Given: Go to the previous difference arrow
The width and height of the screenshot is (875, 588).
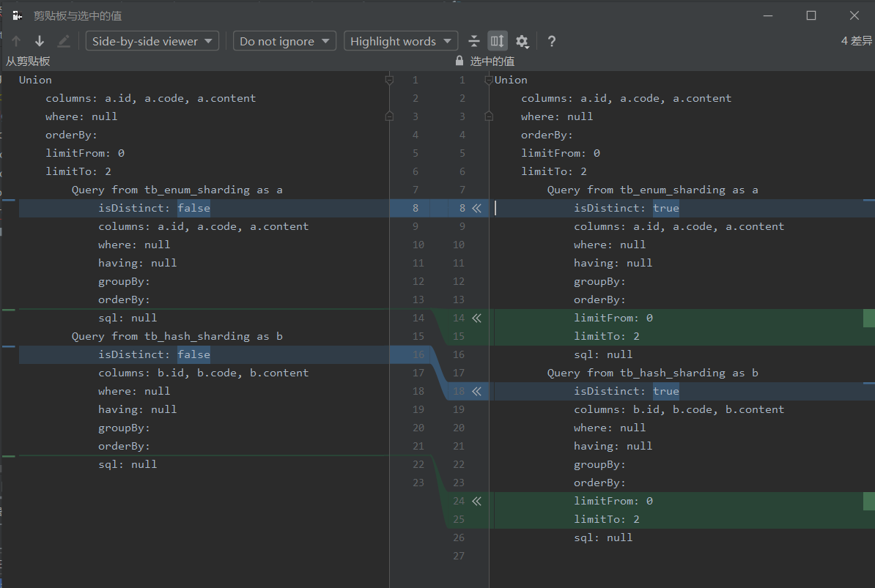Looking at the screenshot, I should pos(16,41).
